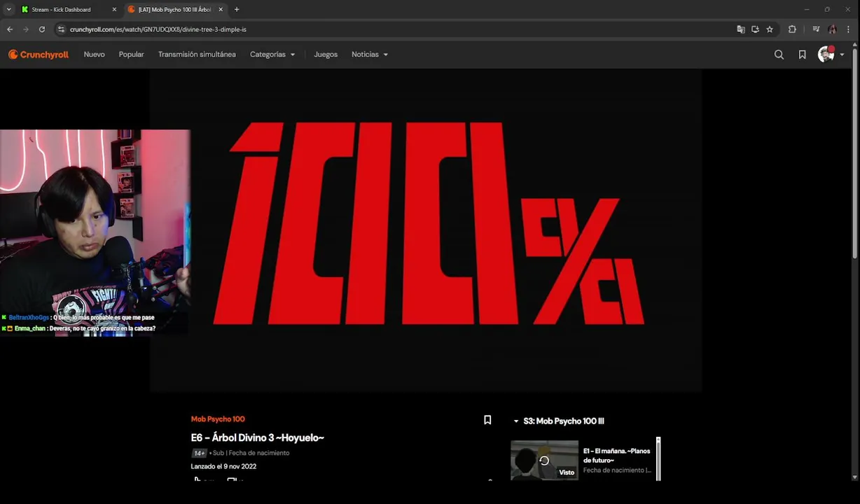Open Transmisión simultánea page
This screenshot has height=504, width=860.
[197, 55]
